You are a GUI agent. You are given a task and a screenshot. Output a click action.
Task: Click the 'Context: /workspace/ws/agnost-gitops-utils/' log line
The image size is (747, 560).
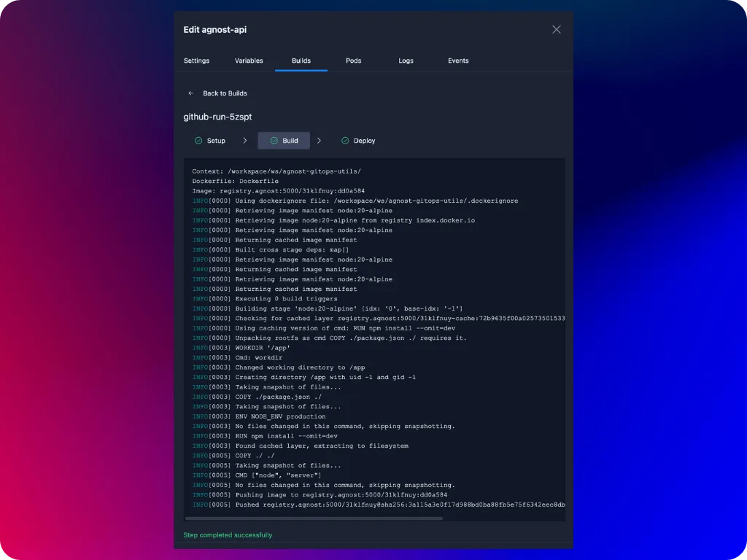tap(276, 171)
